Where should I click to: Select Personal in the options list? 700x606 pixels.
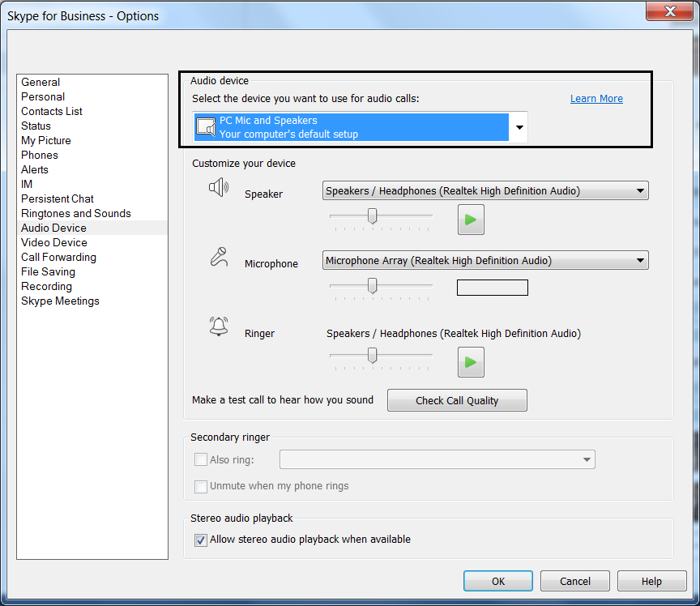pyautogui.click(x=43, y=97)
